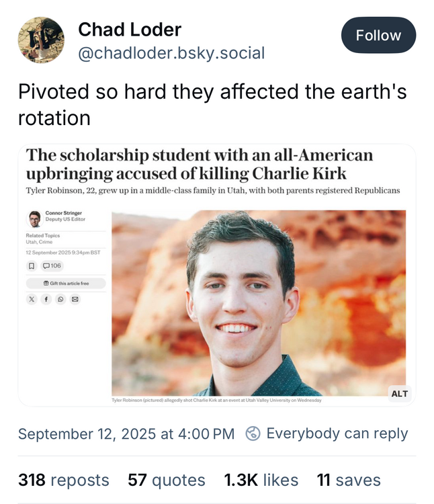Open Chad Loder's profile avatar
This screenshot has height=504, width=434.
(41, 41)
